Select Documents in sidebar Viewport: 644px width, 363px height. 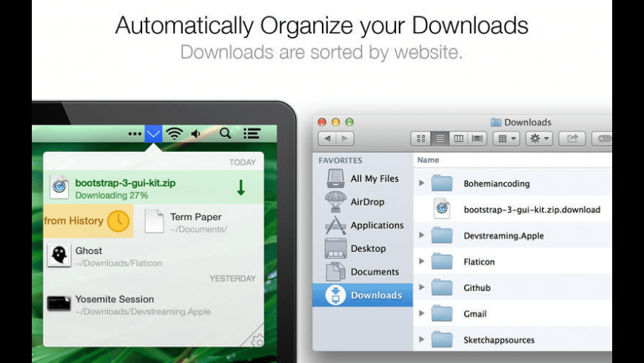tap(363, 272)
